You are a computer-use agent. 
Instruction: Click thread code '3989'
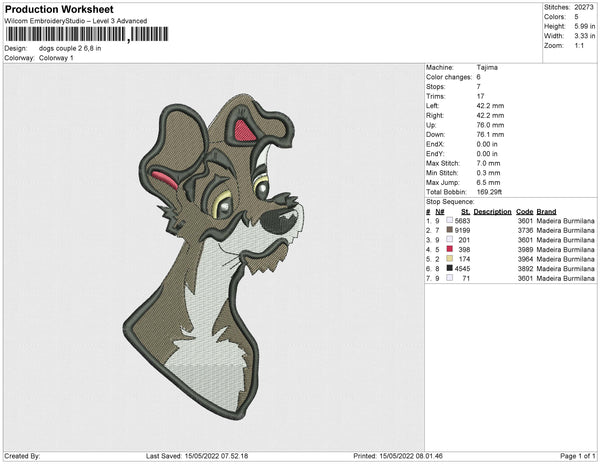[525, 249]
